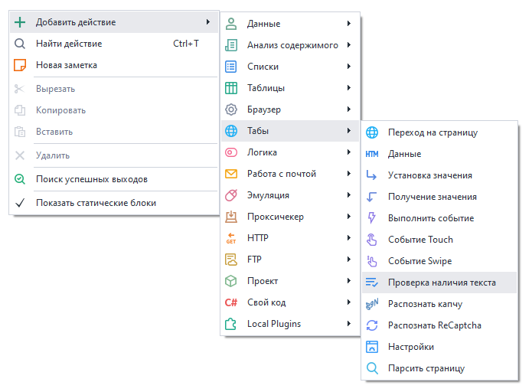Toggle Показать статические блоки checkmark

pos(21,203)
